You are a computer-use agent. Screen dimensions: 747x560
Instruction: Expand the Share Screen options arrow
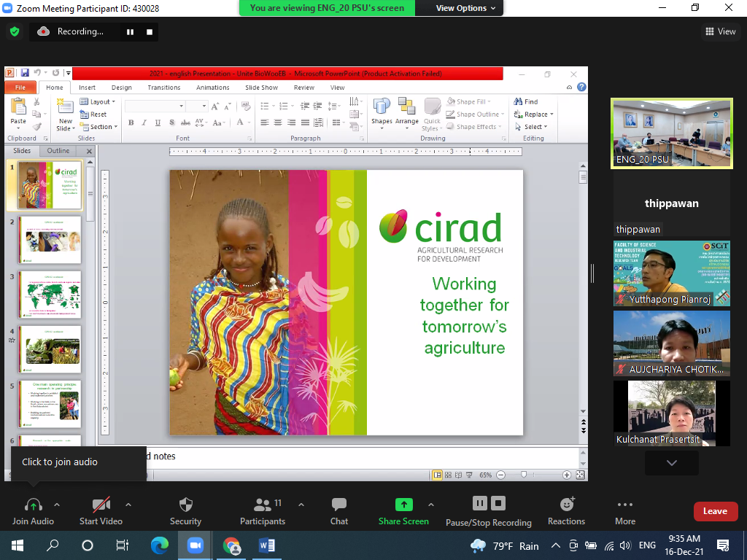pyautogui.click(x=430, y=505)
